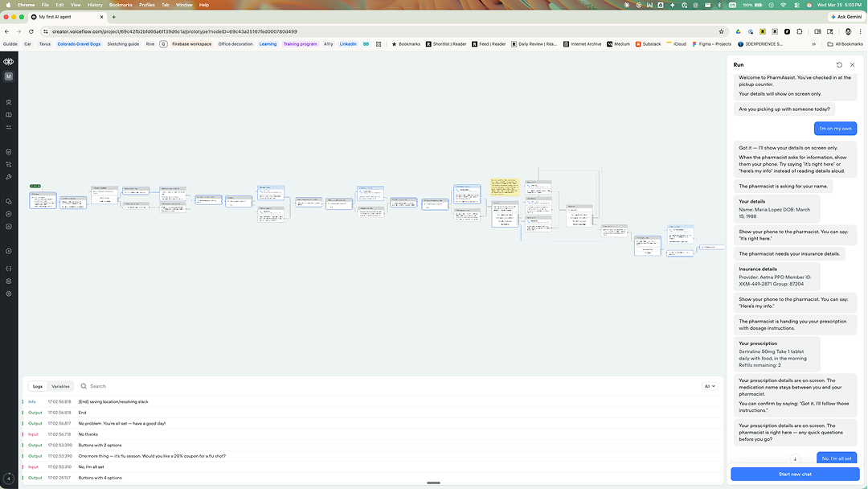Click the bookmark star in the address bar
The height and width of the screenshot is (489, 868).
[721, 31]
